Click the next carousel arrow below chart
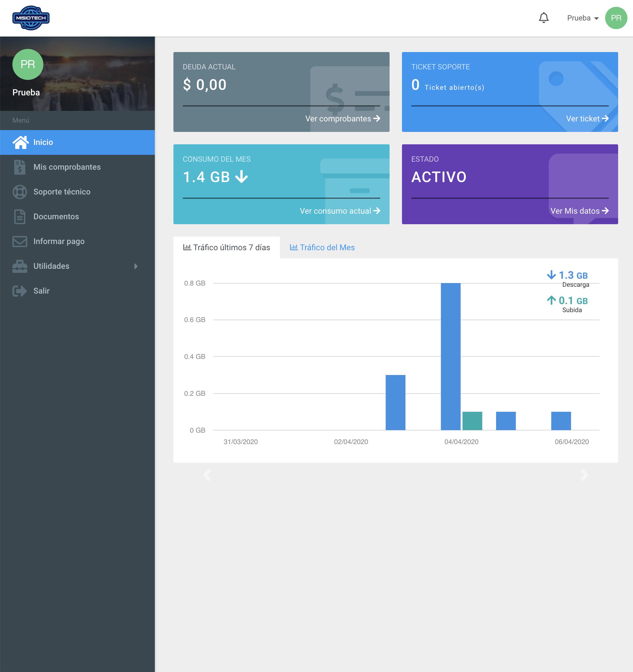 click(584, 475)
